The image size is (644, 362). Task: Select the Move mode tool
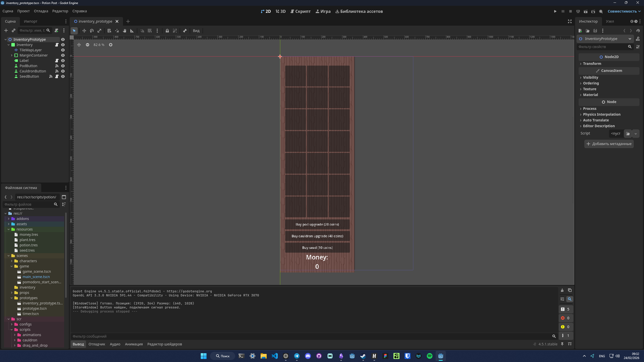point(84,31)
